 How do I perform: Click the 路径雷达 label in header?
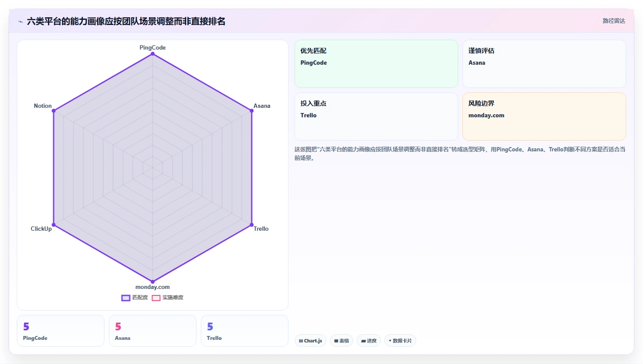(x=614, y=21)
